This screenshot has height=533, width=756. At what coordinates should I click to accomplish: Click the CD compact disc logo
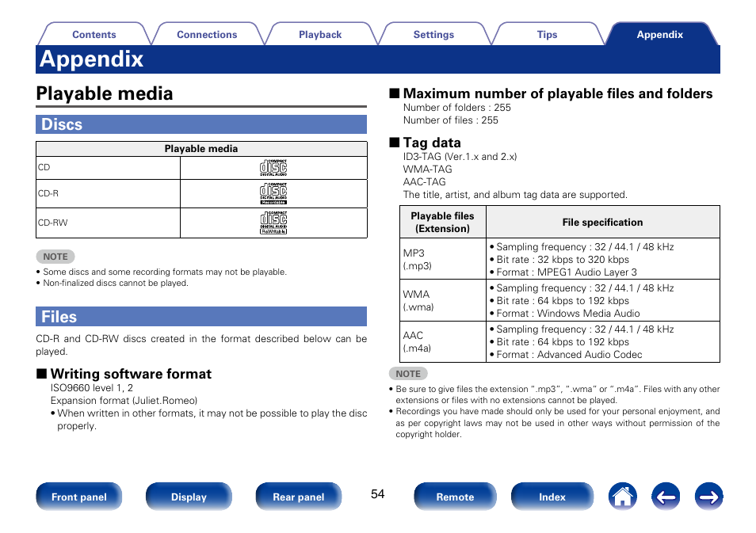[273, 168]
